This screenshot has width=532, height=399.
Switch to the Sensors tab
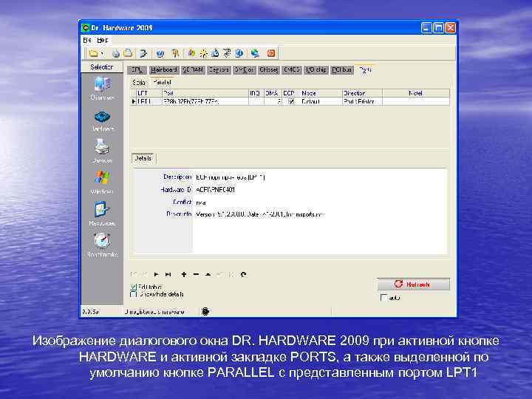(219, 70)
